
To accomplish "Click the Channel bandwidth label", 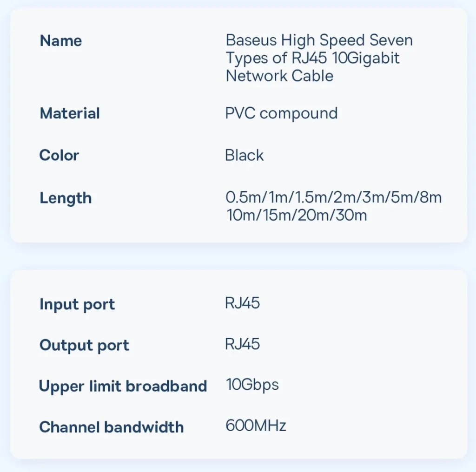I will 112,427.
